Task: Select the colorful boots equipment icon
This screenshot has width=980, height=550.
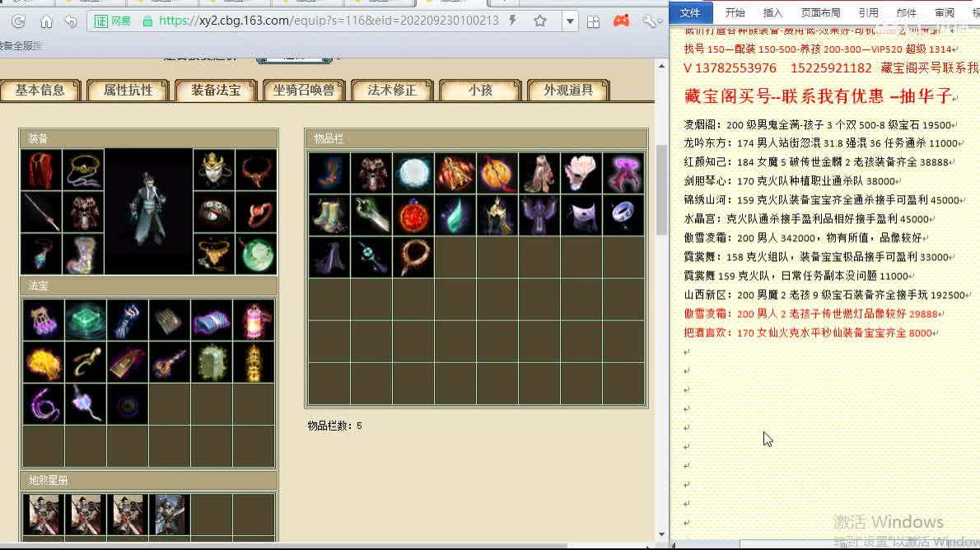Action: tap(84, 254)
